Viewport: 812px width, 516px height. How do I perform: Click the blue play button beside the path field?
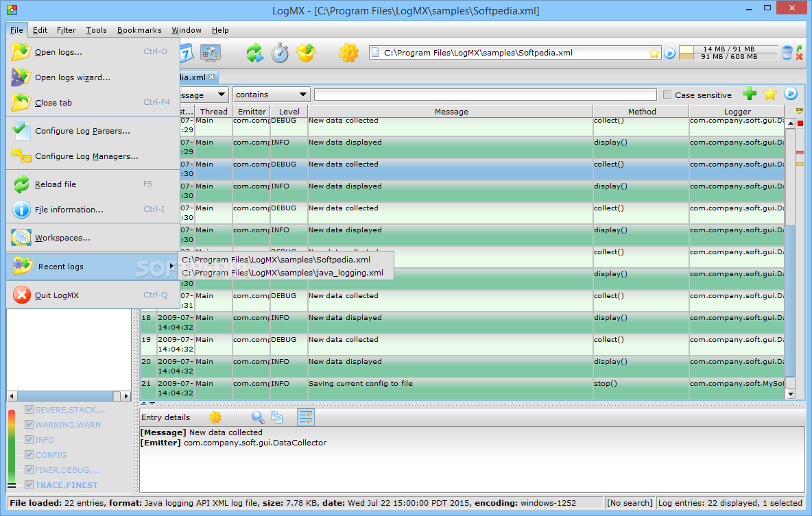(669, 53)
